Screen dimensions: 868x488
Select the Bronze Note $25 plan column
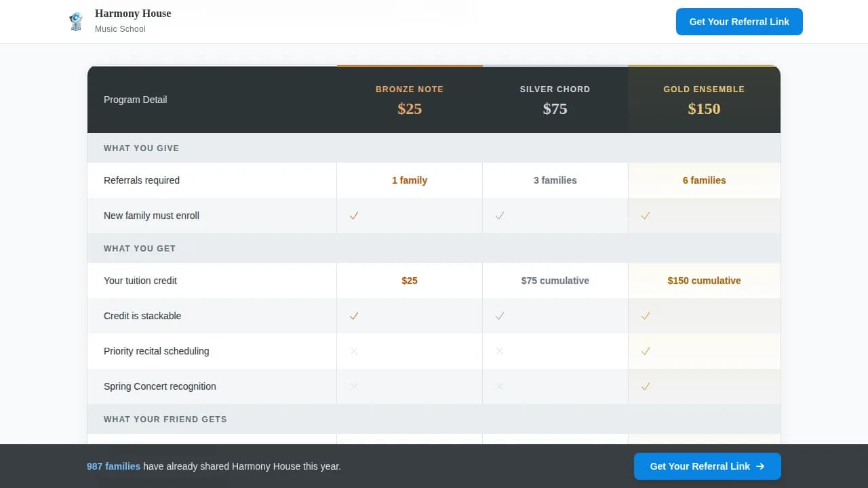410,100
